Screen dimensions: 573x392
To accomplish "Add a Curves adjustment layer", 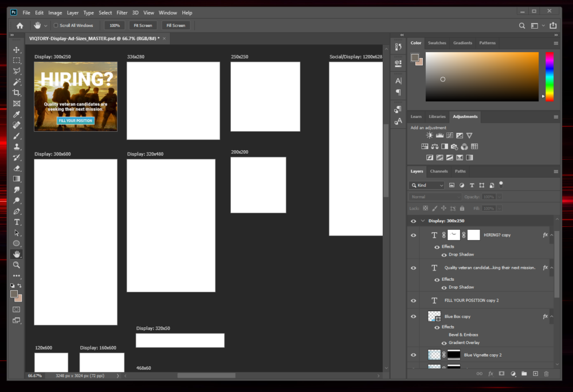I will pos(450,135).
